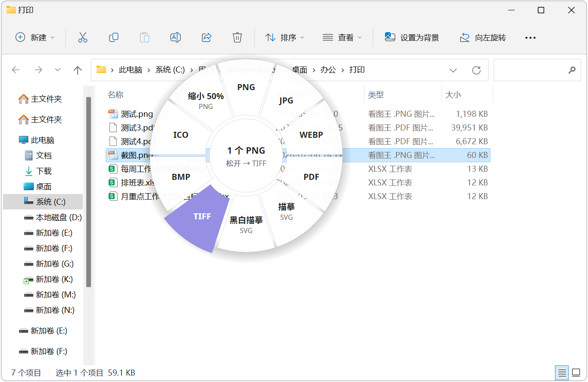
Task: Open recent locations chevron beside Forward
Action: pyautogui.click(x=58, y=70)
